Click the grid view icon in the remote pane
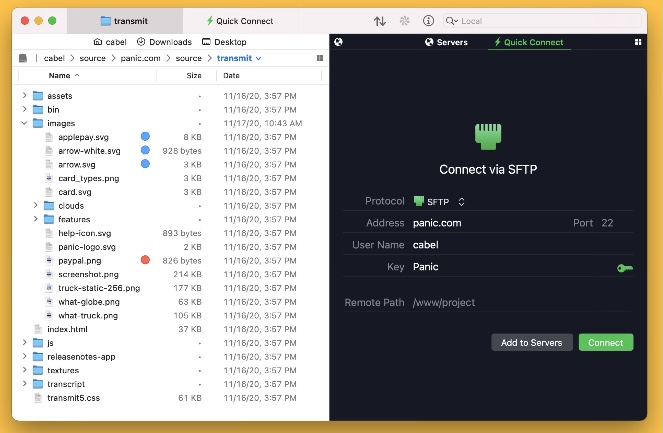This screenshot has width=663, height=433. 638,42
